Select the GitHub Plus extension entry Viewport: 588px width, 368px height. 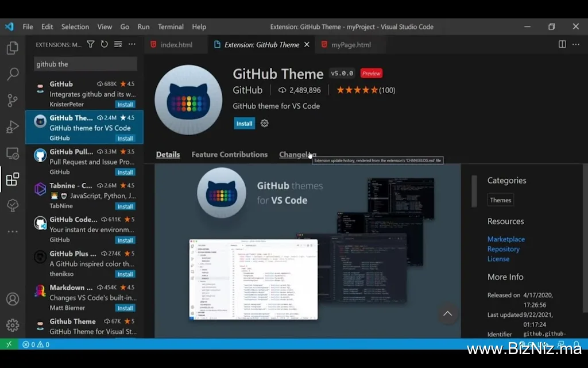click(84, 263)
